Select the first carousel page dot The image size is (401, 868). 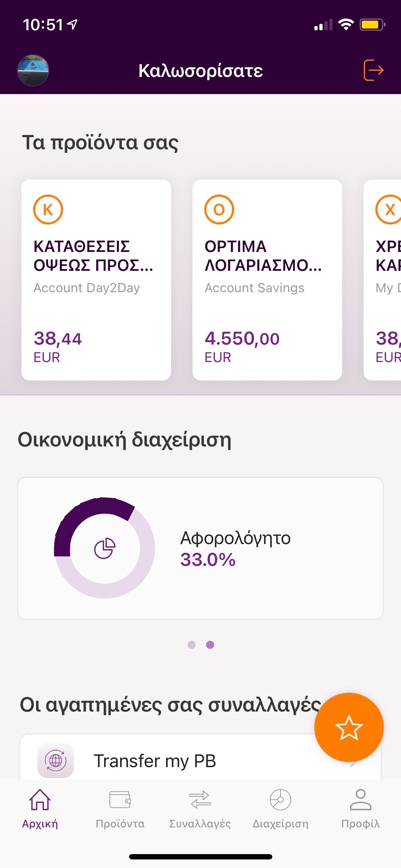click(191, 645)
